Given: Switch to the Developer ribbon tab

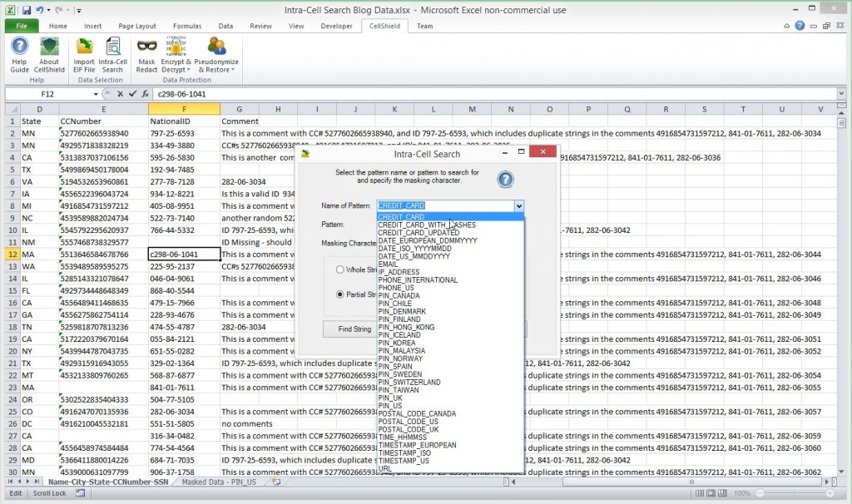Looking at the screenshot, I should pos(336,26).
